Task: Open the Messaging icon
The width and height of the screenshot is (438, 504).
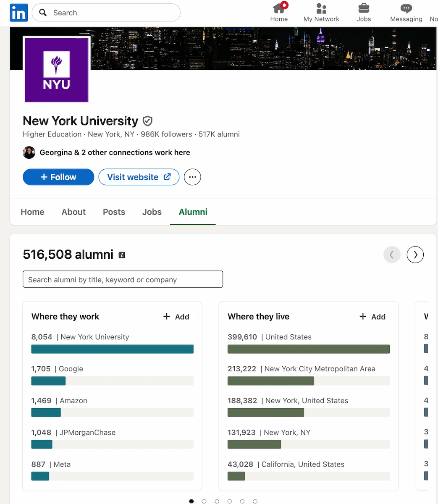Action: (x=406, y=8)
